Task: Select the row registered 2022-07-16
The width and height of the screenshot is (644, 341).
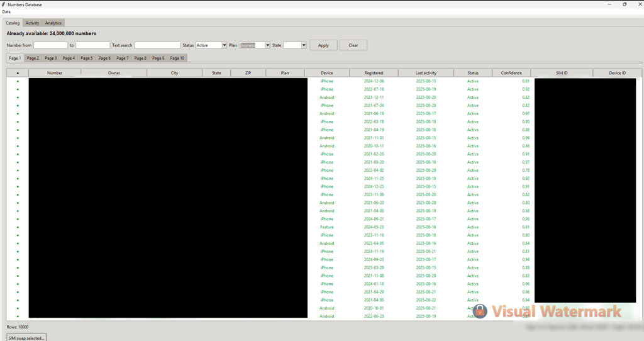Action: pyautogui.click(x=324, y=89)
